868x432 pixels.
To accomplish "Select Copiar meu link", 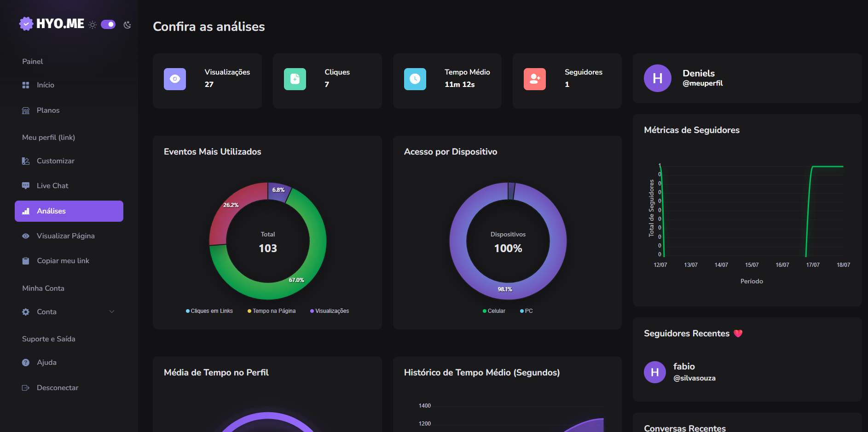I will point(69,261).
